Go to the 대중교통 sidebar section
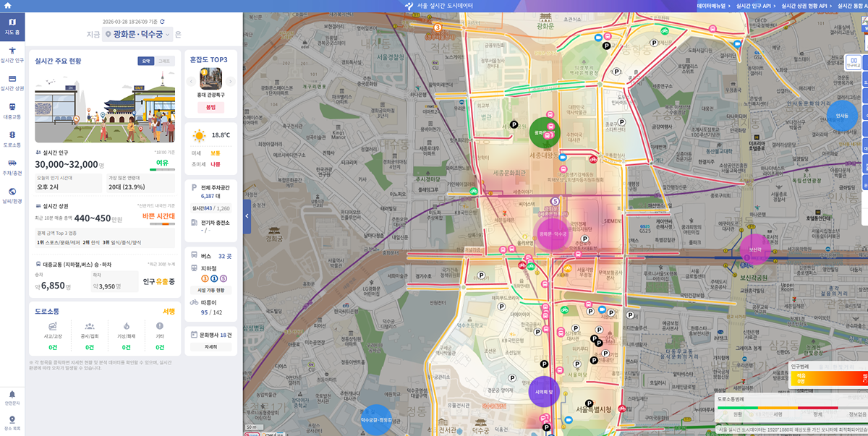This screenshot has width=868, height=436. pyautogui.click(x=12, y=111)
